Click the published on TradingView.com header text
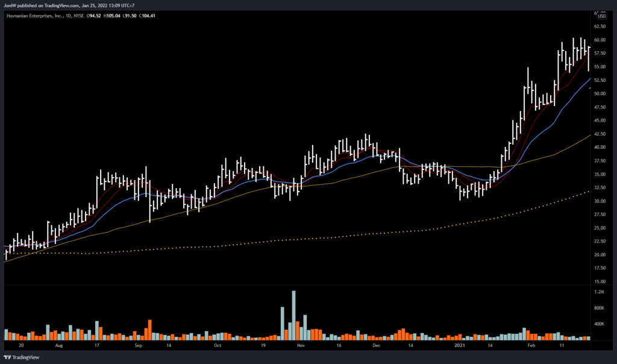 (77, 6)
